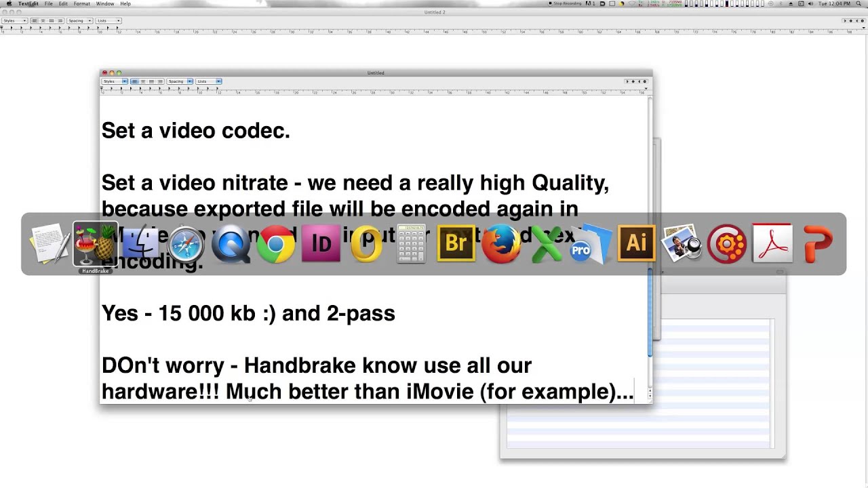Switch to Preview app icon
The image size is (868, 488).
coord(682,244)
